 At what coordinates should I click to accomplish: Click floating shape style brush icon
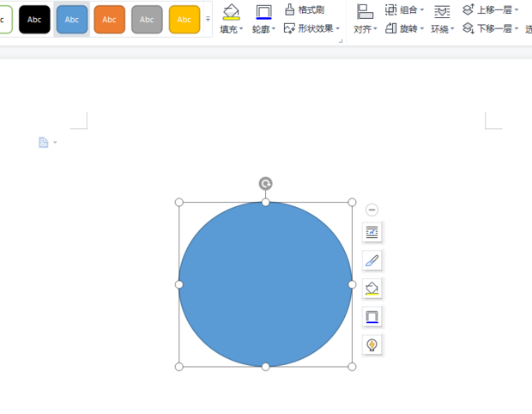pyautogui.click(x=372, y=260)
